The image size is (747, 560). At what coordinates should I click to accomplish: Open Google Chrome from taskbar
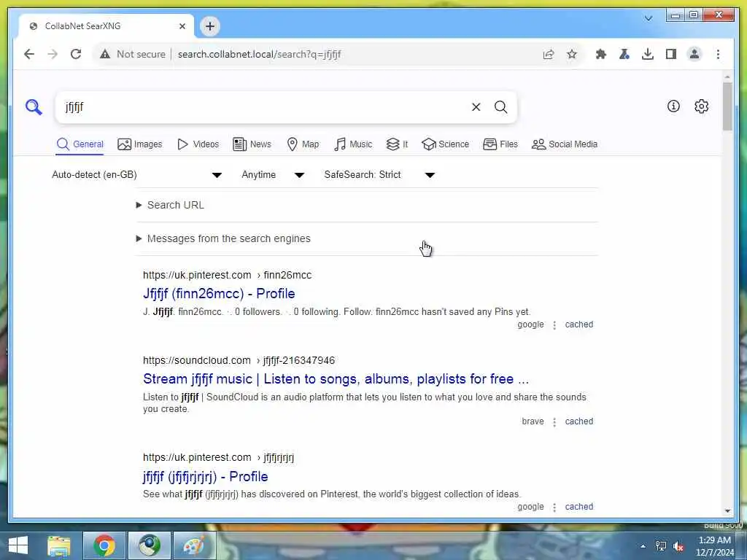click(x=104, y=545)
